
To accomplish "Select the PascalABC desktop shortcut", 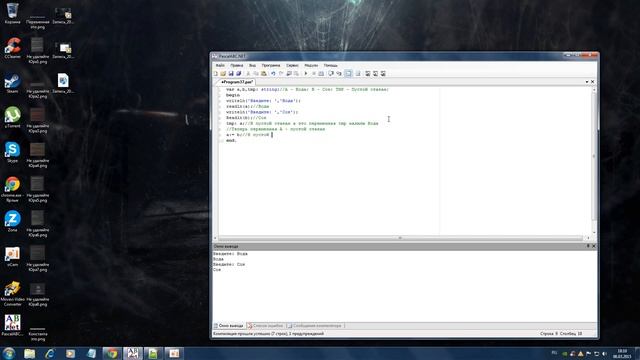I will (x=12, y=325).
